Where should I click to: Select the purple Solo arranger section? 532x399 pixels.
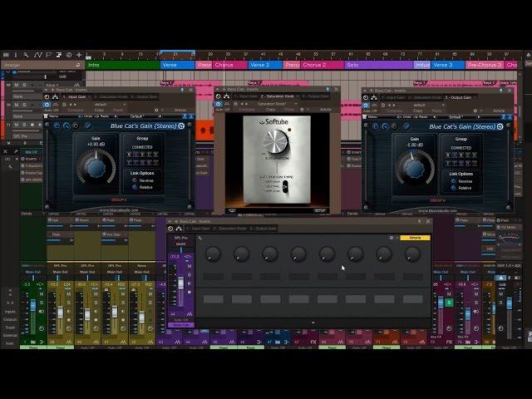[x=379, y=65]
